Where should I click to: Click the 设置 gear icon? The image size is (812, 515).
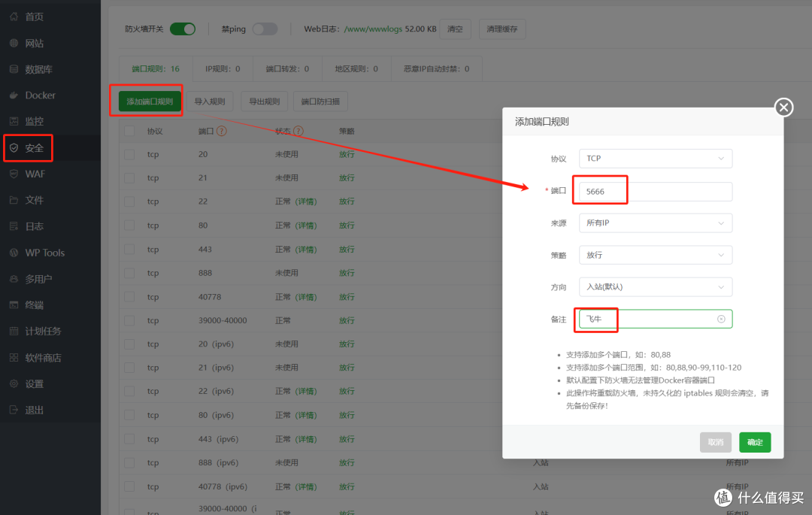[x=14, y=383]
